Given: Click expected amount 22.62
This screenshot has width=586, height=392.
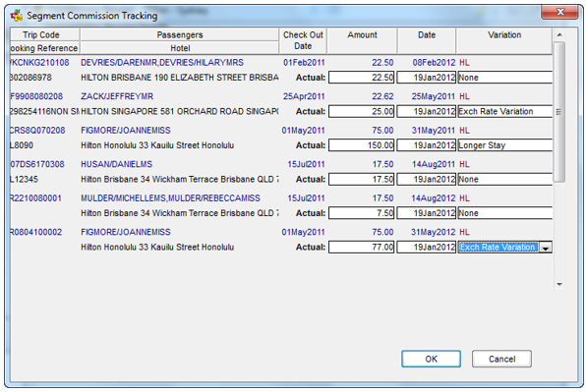Looking at the screenshot, I should (x=382, y=96).
